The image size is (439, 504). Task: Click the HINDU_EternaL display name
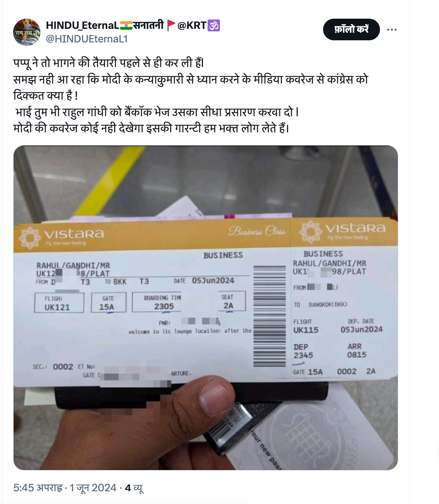tap(83, 25)
